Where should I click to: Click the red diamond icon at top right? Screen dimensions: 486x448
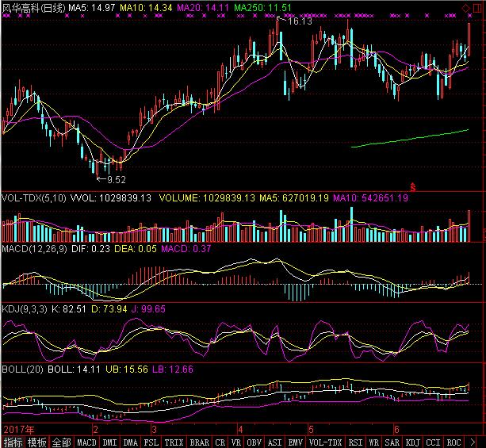click(466, 9)
